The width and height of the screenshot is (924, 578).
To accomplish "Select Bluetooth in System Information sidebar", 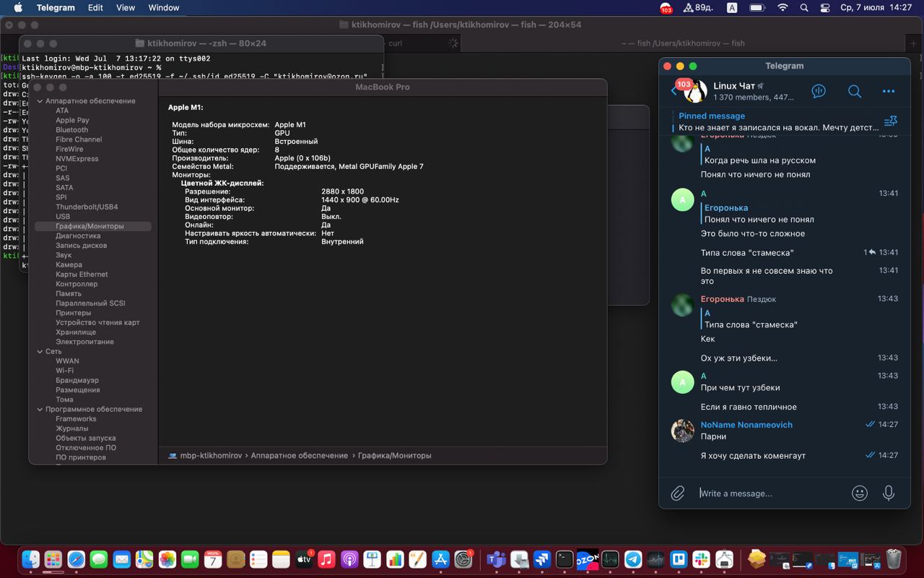I will 72,130.
